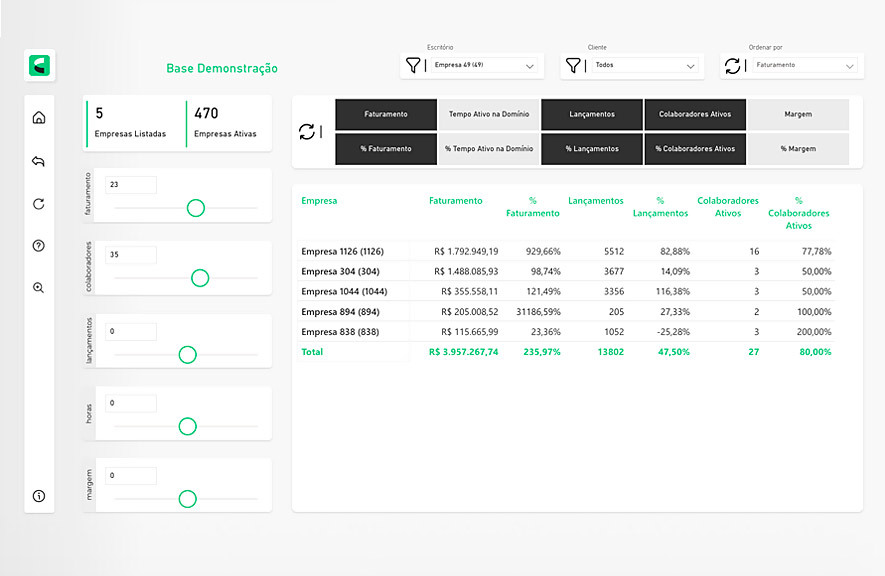Open the info icon at sidebar bottom
Screen dimensions: 885x576
tap(39, 496)
